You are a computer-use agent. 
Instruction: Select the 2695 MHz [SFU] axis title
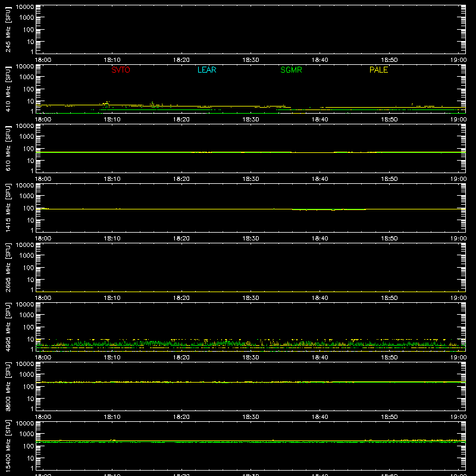[8, 267]
